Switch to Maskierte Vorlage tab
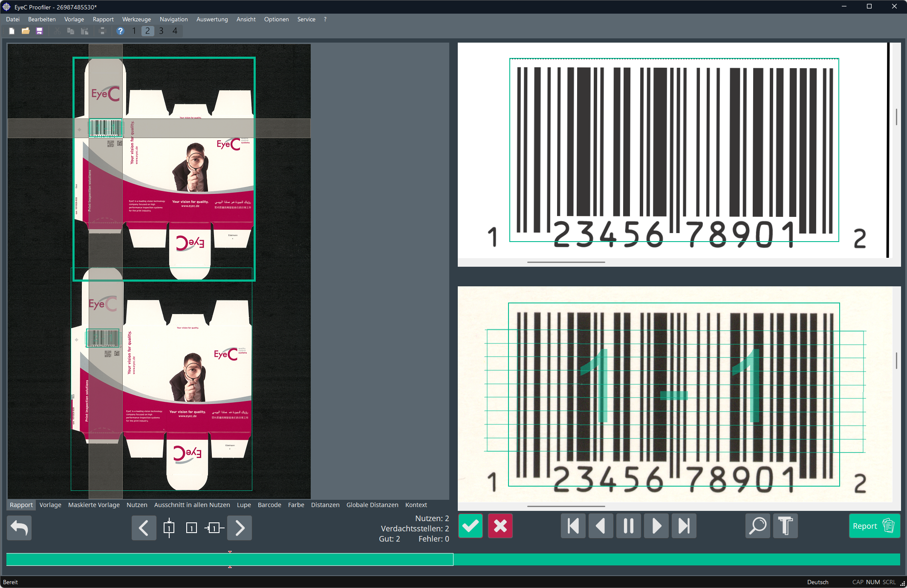907x588 pixels. pyautogui.click(x=94, y=505)
